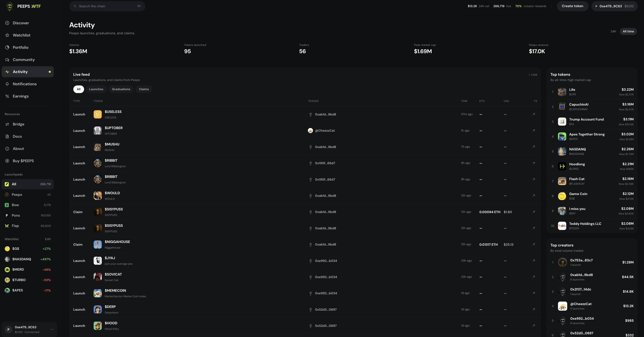The height and width of the screenshot is (337, 644).
Task: Click the Teddy Holdings LLC logo
Action: (x=562, y=226)
